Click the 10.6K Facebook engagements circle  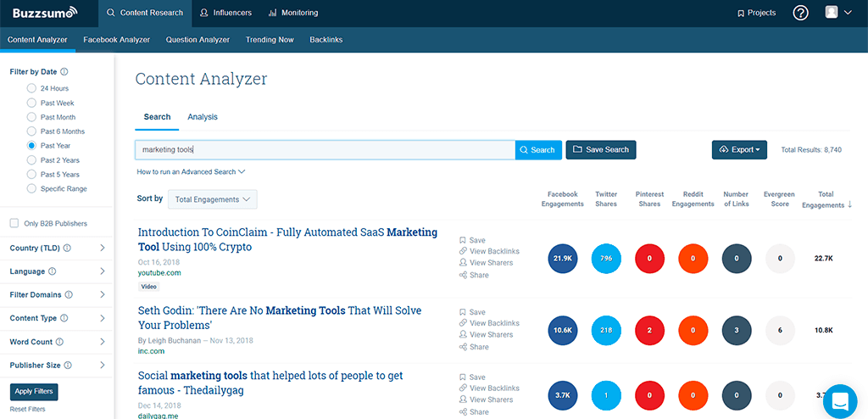coord(563,330)
